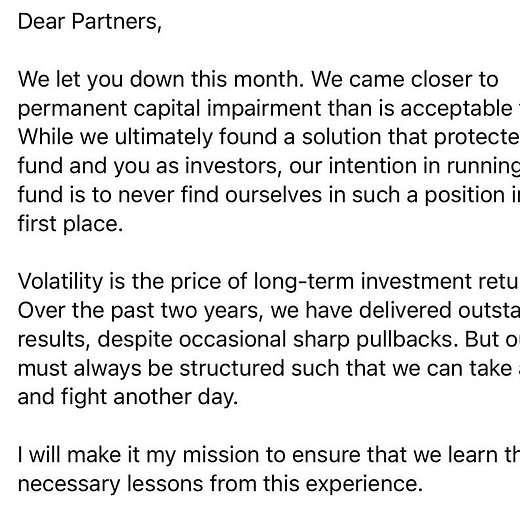The width and height of the screenshot is (520, 520).
Task: Click the words "We came closer to"
Action: 405,80
